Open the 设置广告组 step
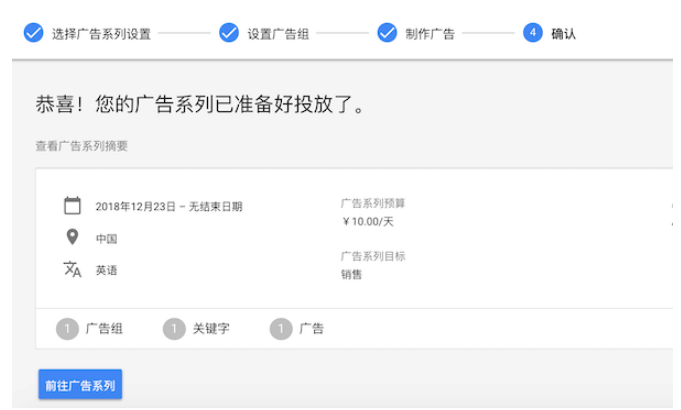 [x=278, y=33]
